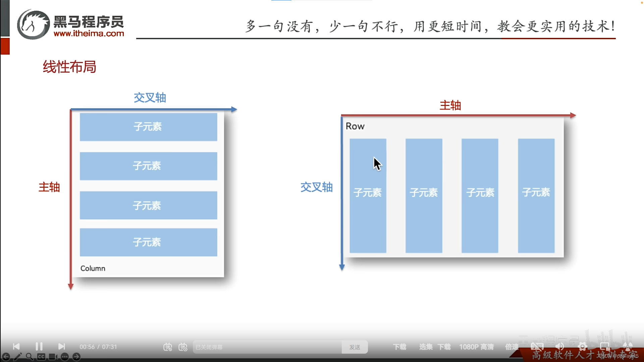
Task: Open the 1080P 高清 quality dropdown
Action: (x=476, y=347)
